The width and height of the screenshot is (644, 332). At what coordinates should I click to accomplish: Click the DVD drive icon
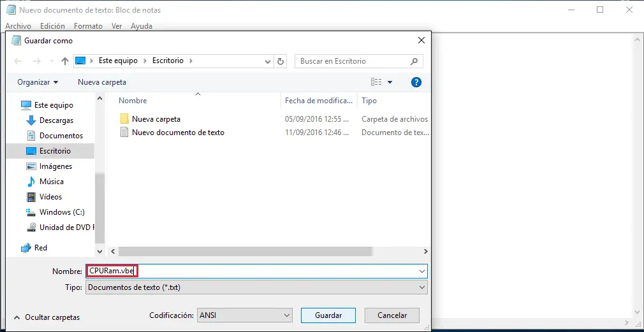coord(31,227)
